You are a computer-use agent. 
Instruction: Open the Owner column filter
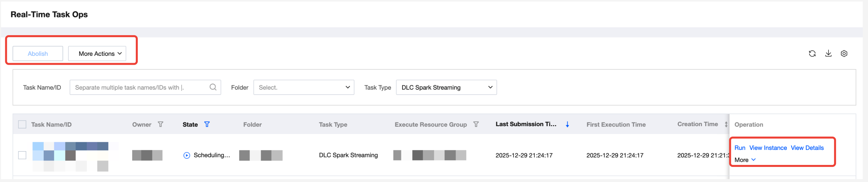[160, 125]
